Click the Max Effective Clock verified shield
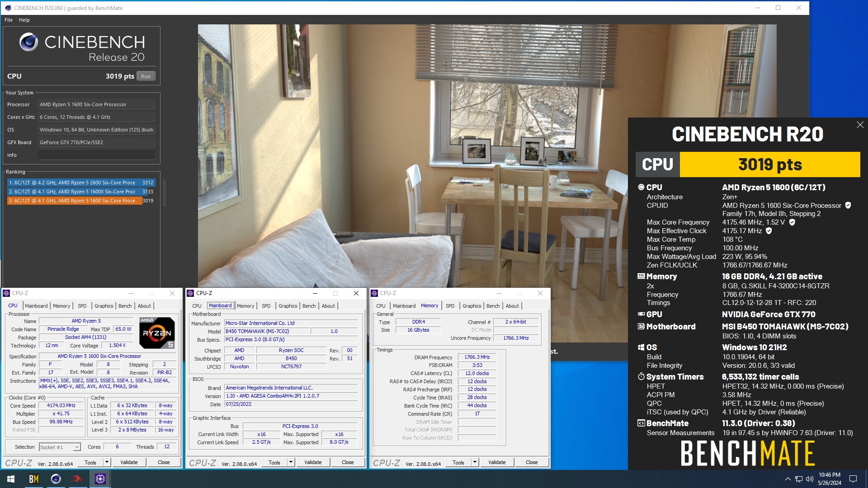Viewport: 868px width, 488px height. click(769, 230)
